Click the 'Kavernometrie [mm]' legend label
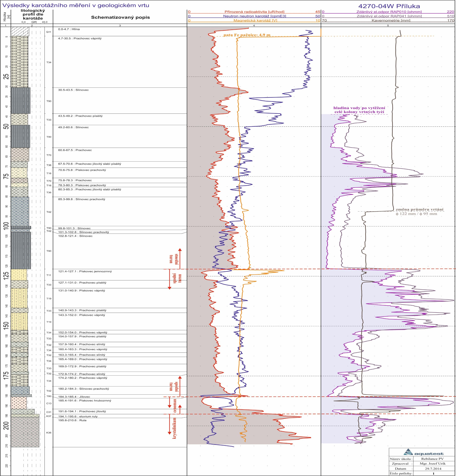456x476 pixels. click(391, 21)
